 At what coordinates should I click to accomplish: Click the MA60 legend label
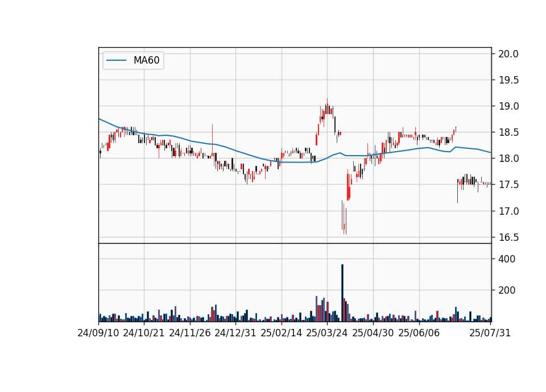146,60
